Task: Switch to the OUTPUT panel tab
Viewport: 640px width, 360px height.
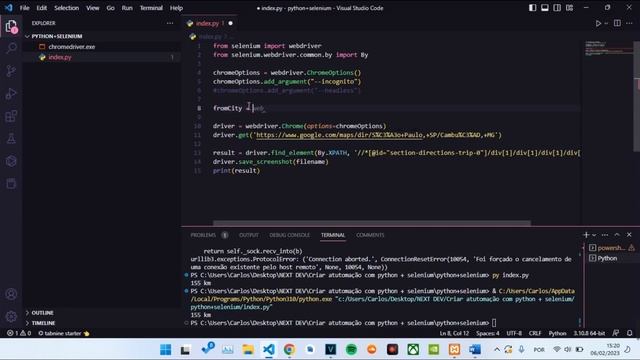Action: click(x=249, y=235)
